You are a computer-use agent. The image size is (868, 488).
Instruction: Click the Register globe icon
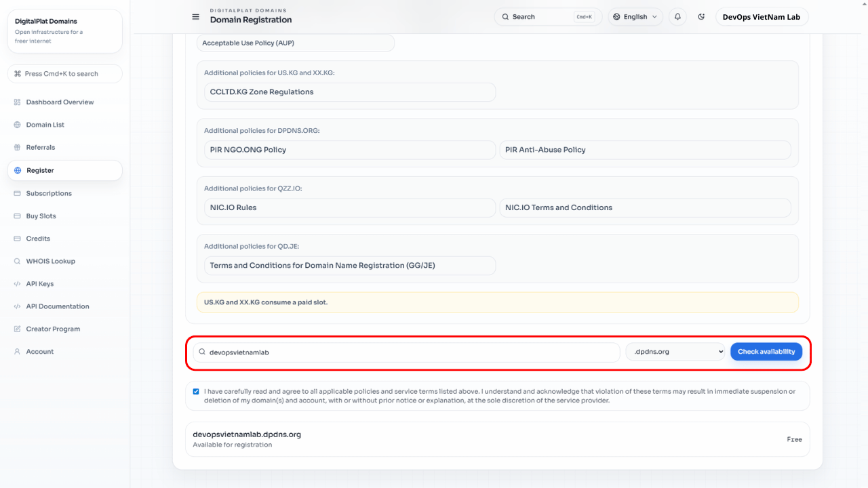(18, 171)
